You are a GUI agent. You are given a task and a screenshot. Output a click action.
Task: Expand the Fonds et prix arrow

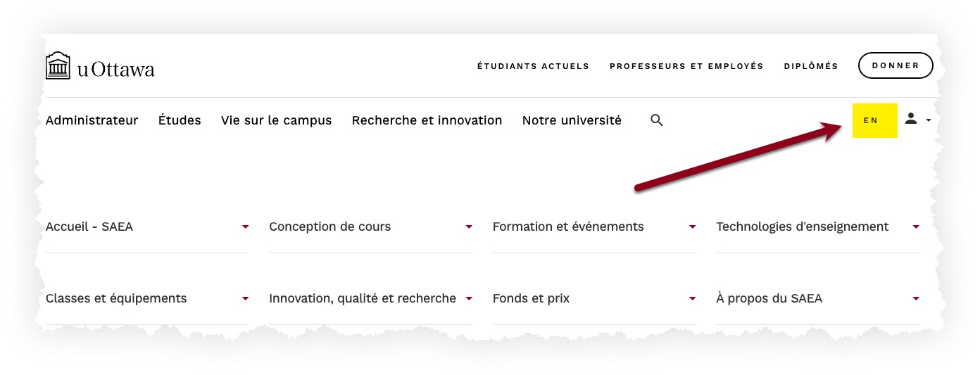pyautogui.click(x=693, y=298)
